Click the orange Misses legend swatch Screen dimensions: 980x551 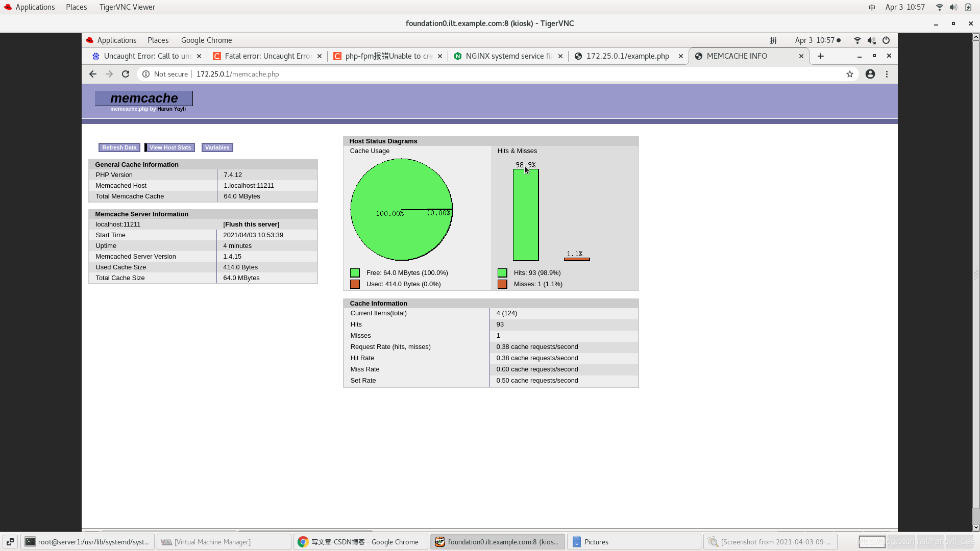(x=502, y=284)
